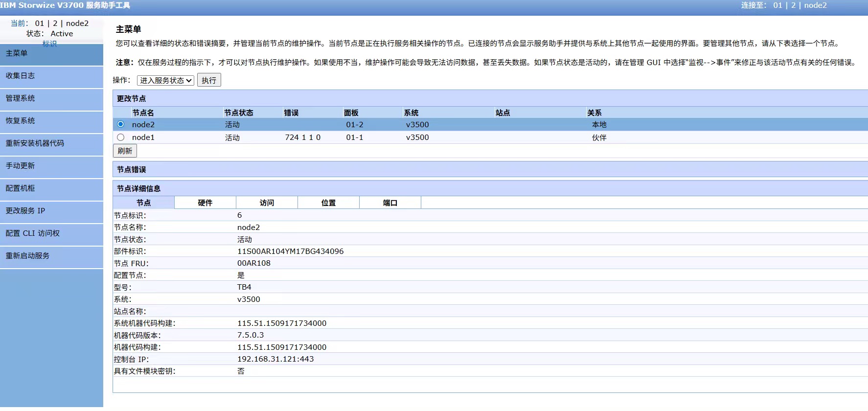Click the 面板 column header
Screen dimensions: 868x411
351,113
